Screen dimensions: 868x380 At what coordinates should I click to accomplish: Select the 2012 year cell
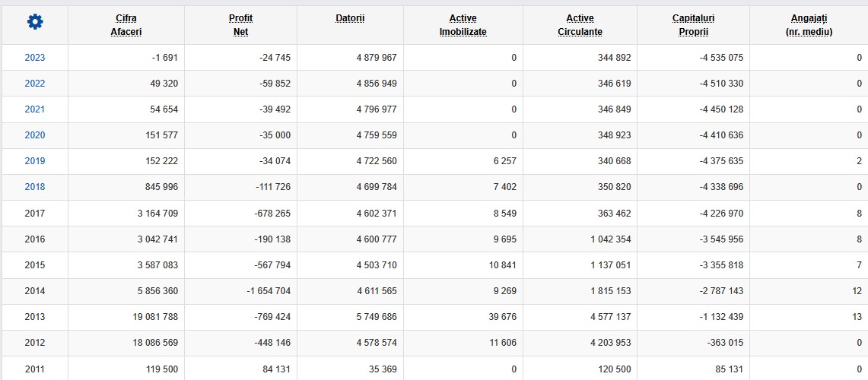pos(35,343)
